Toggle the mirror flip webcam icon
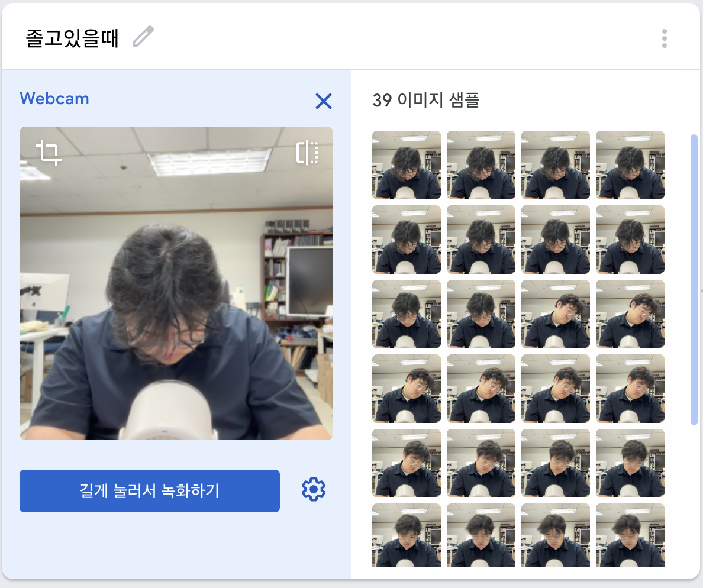This screenshot has width=703, height=588. (x=307, y=153)
